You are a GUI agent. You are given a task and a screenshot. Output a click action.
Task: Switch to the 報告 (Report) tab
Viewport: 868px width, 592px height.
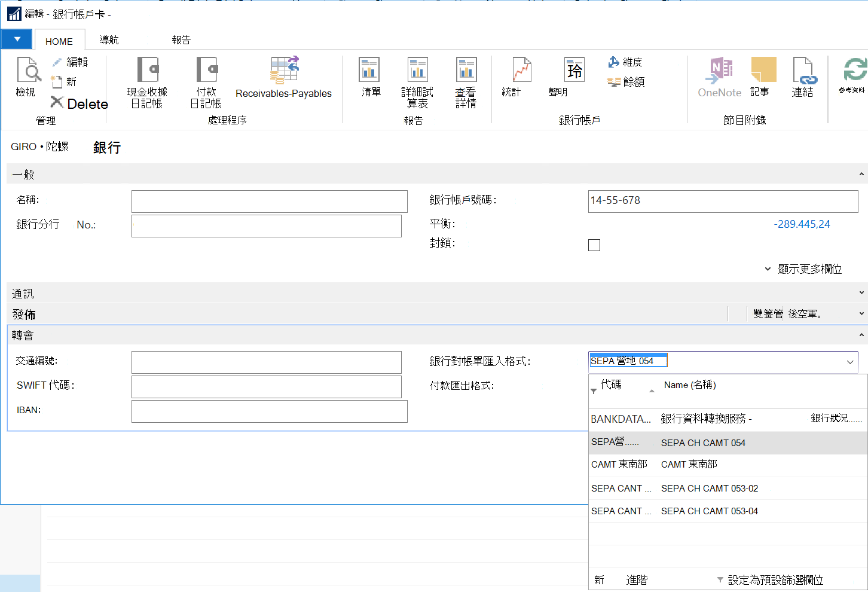181,40
